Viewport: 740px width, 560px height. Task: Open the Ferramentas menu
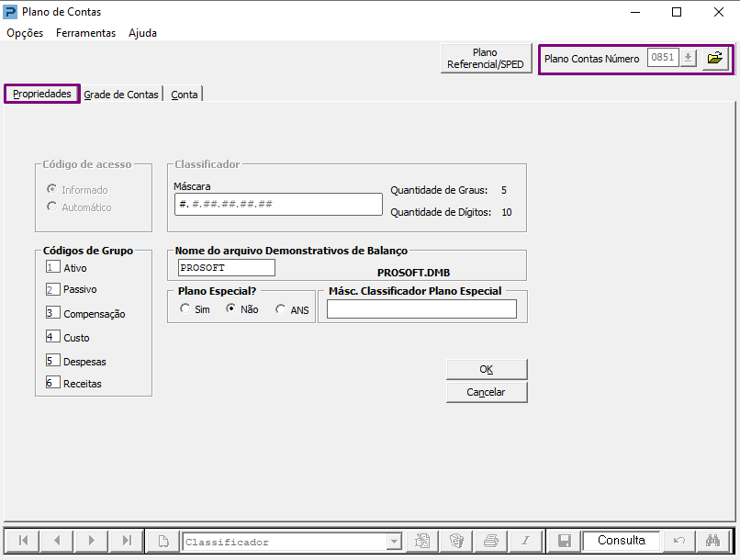[86, 33]
